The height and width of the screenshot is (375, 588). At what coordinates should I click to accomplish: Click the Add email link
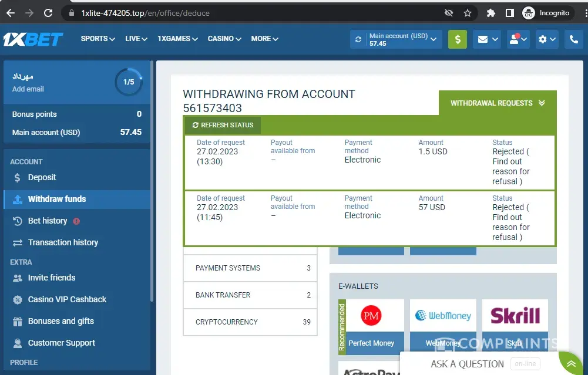(x=28, y=89)
